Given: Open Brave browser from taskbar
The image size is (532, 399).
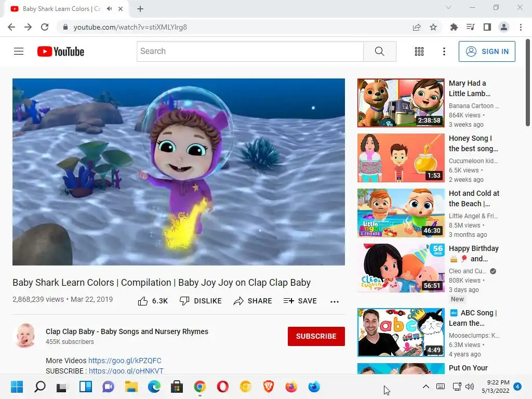Looking at the screenshot, I should point(269,387).
